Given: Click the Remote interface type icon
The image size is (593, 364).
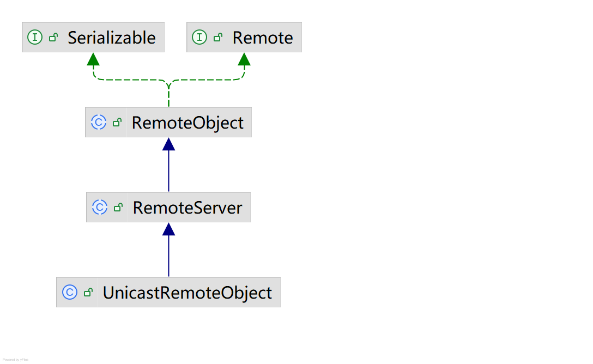Looking at the screenshot, I should pos(199,38).
